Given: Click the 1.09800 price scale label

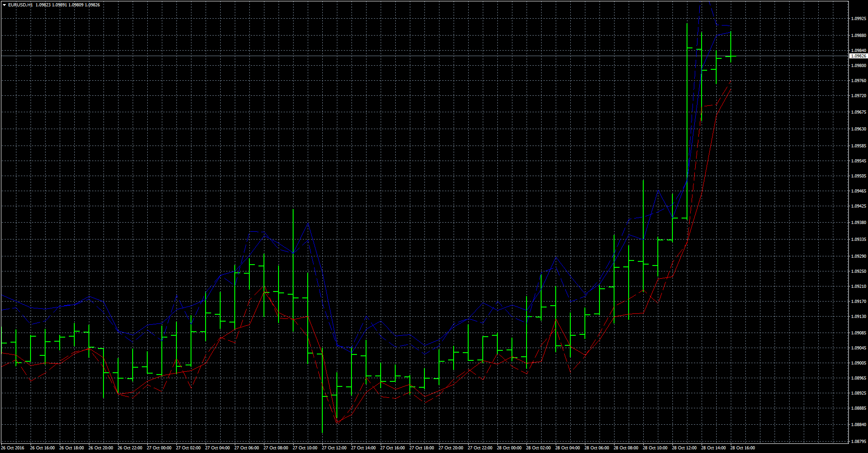Looking at the screenshot, I should [858, 66].
